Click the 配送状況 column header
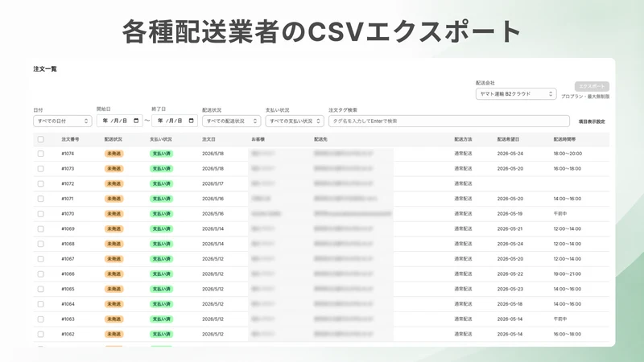Viewport: 644px width, 362px height. pyautogui.click(x=113, y=139)
